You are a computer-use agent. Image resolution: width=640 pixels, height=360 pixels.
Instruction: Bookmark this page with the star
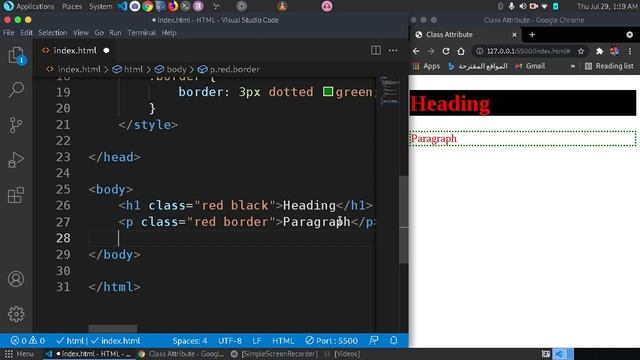pos(581,51)
